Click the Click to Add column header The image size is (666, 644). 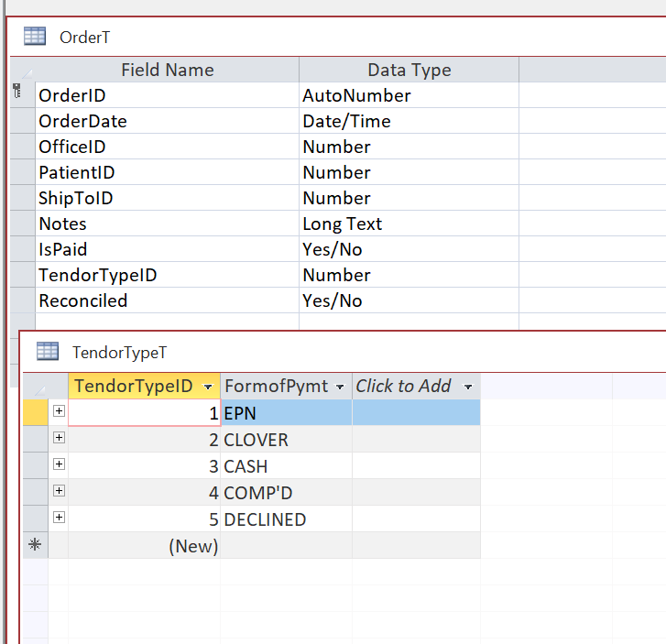coord(416,387)
